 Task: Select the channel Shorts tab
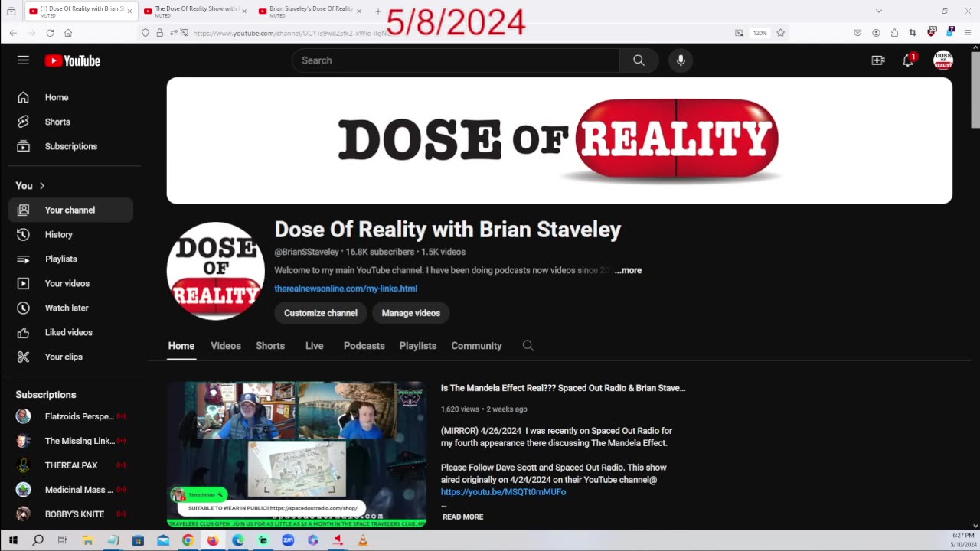[270, 346]
